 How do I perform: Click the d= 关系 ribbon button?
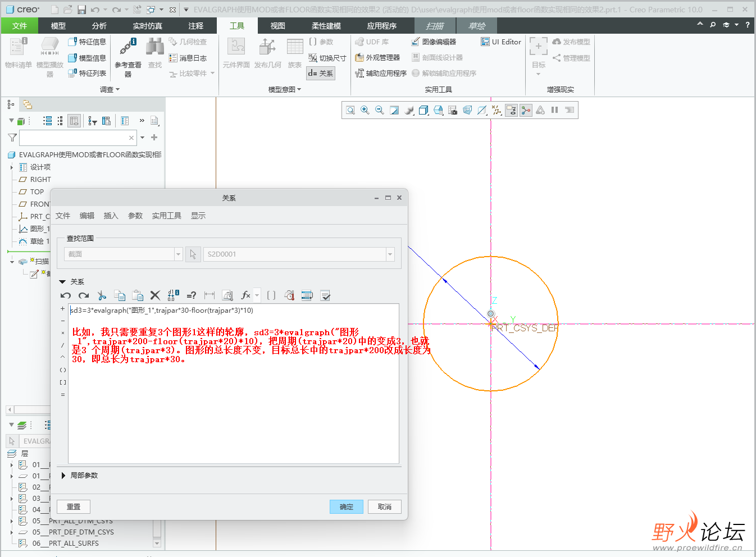(x=321, y=73)
